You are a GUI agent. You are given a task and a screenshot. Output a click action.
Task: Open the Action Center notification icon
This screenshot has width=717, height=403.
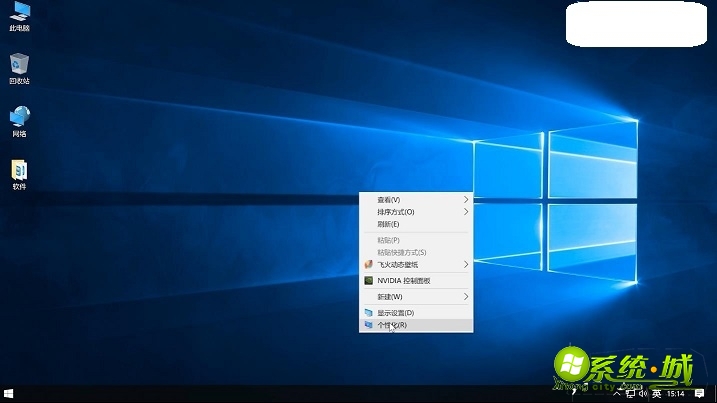(699, 394)
